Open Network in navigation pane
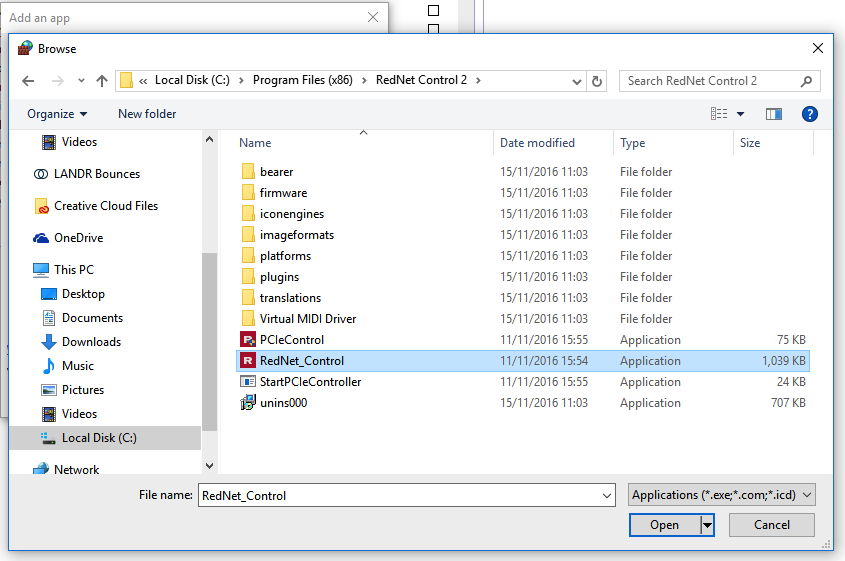The height and width of the screenshot is (561, 845). click(66, 469)
